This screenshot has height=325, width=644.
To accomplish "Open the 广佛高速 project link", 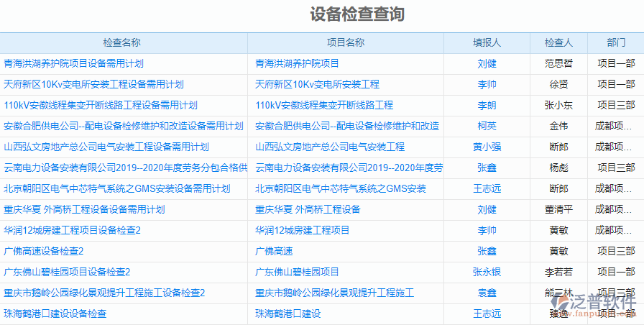I will click(x=274, y=252).
